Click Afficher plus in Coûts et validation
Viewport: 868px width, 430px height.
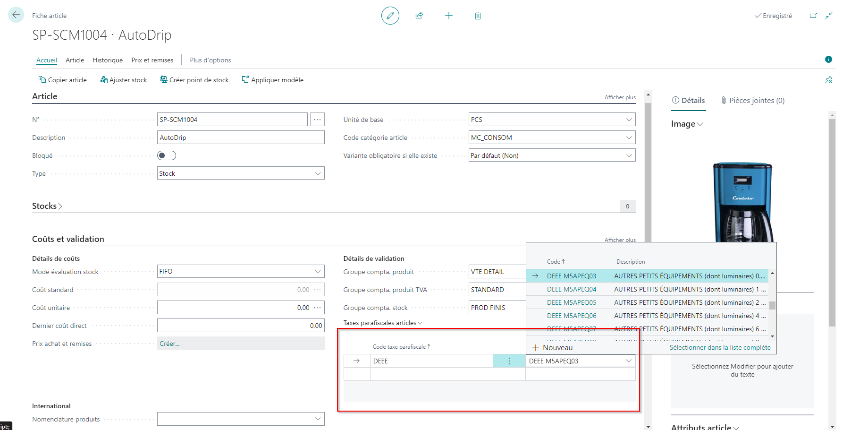[620, 240]
